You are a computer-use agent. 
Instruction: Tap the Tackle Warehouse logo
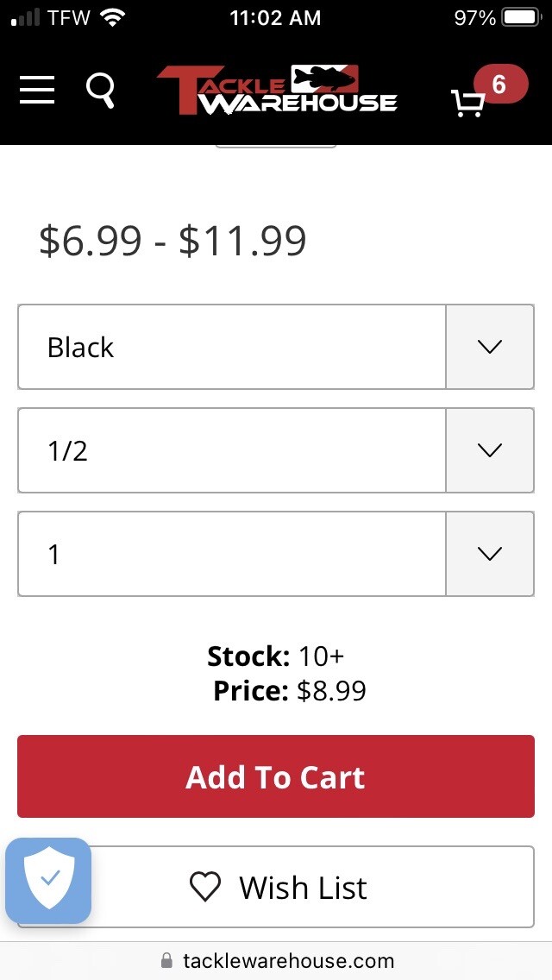pyautogui.click(x=277, y=90)
